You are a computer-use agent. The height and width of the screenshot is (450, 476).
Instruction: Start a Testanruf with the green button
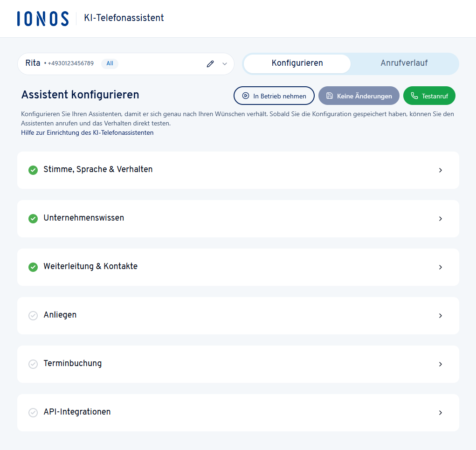pyautogui.click(x=429, y=96)
